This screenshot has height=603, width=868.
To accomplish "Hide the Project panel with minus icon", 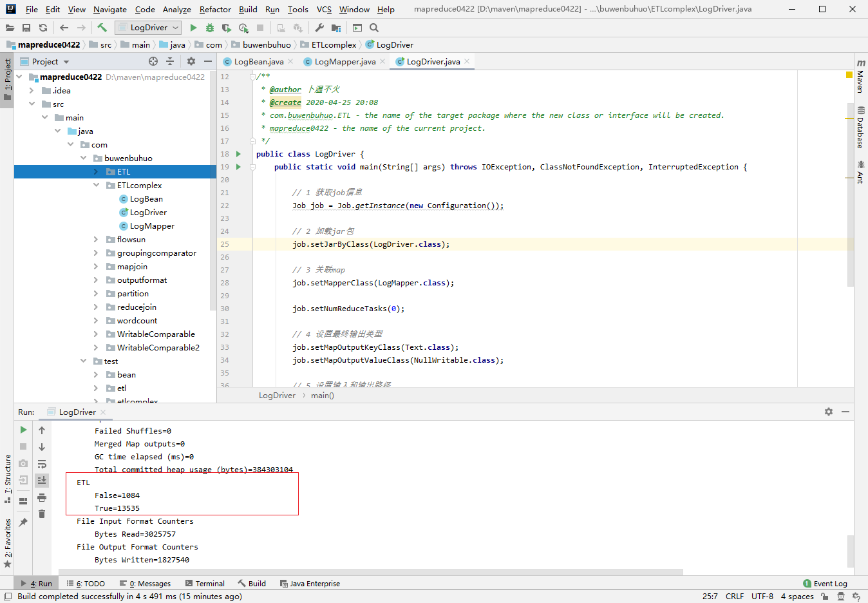I will click(x=208, y=61).
